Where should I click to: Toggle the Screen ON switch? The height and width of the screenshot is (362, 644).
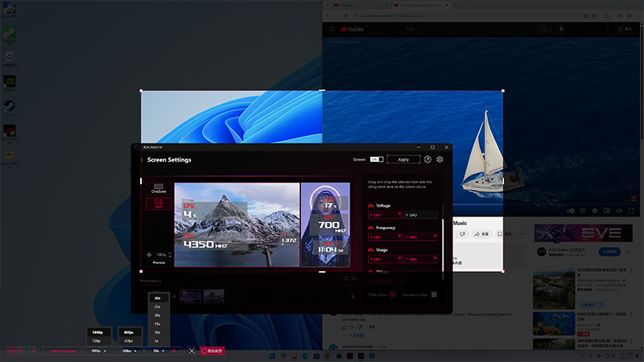377,159
